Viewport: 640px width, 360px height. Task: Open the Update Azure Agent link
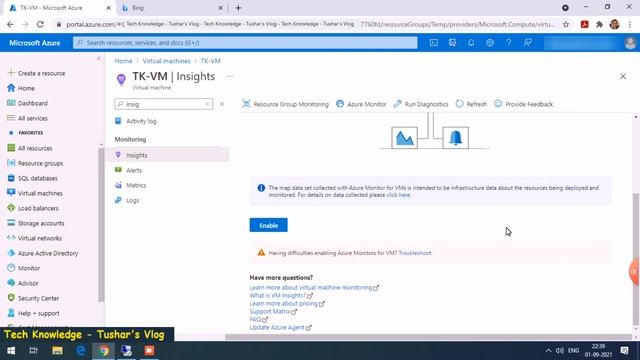click(280, 327)
